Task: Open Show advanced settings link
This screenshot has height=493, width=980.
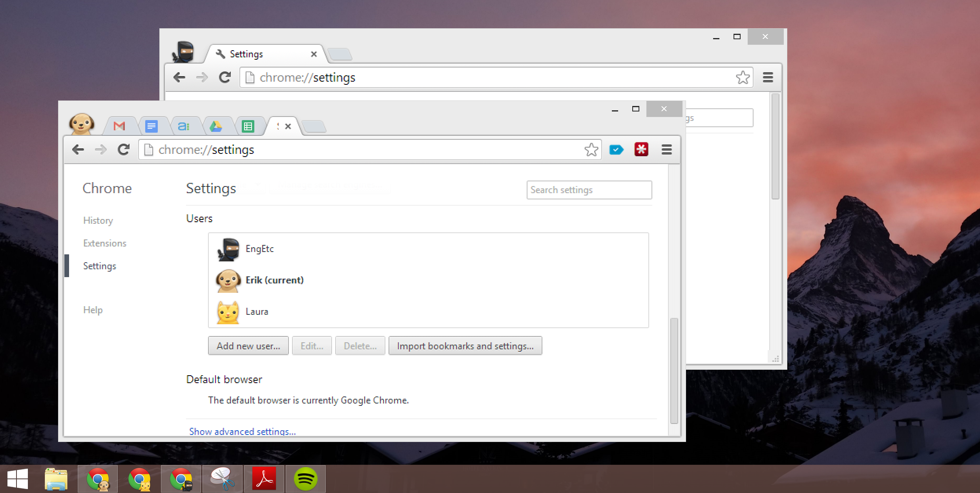Action: [243, 431]
